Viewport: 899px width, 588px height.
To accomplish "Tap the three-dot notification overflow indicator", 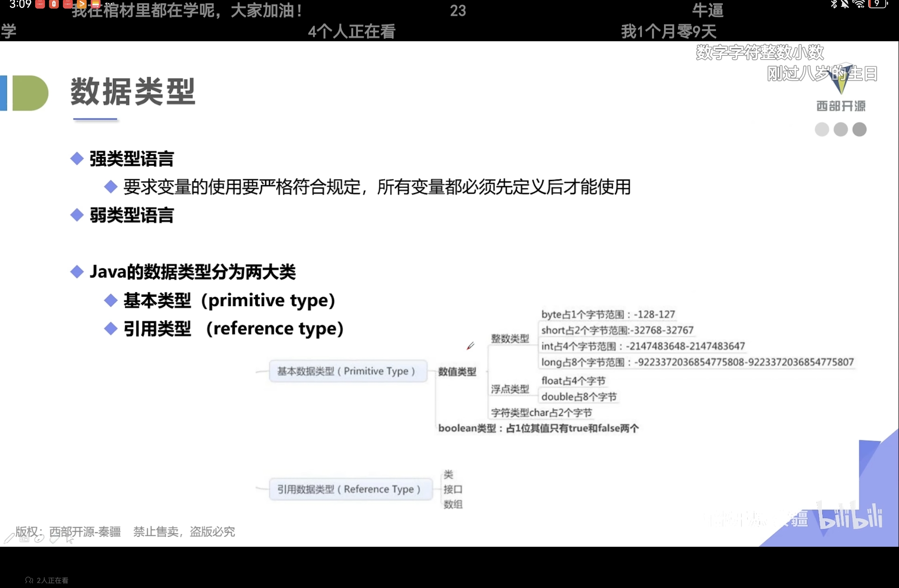I will [109, 4].
